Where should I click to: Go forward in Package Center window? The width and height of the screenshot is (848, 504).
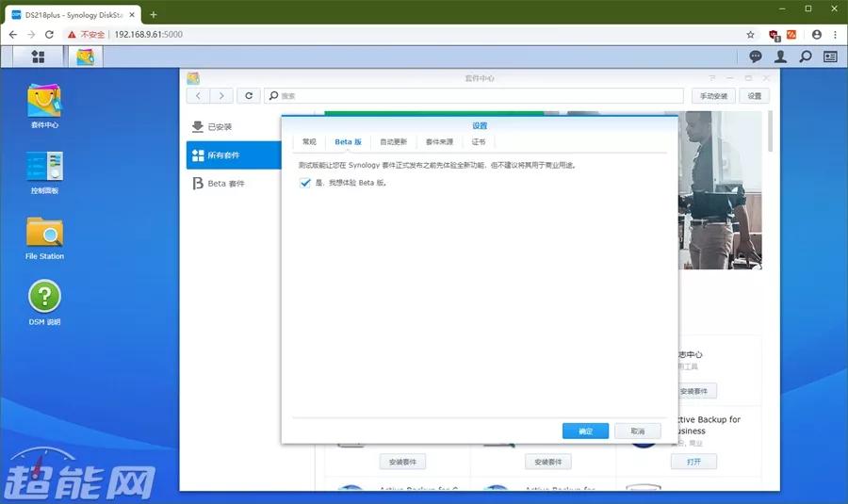pos(221,96)
